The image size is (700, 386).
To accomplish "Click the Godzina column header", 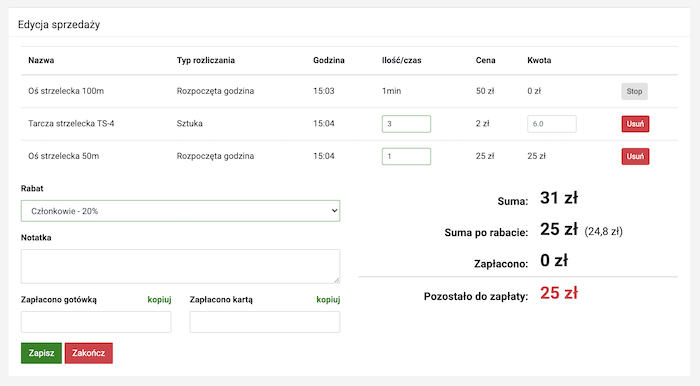I will [x=329, y=60].
